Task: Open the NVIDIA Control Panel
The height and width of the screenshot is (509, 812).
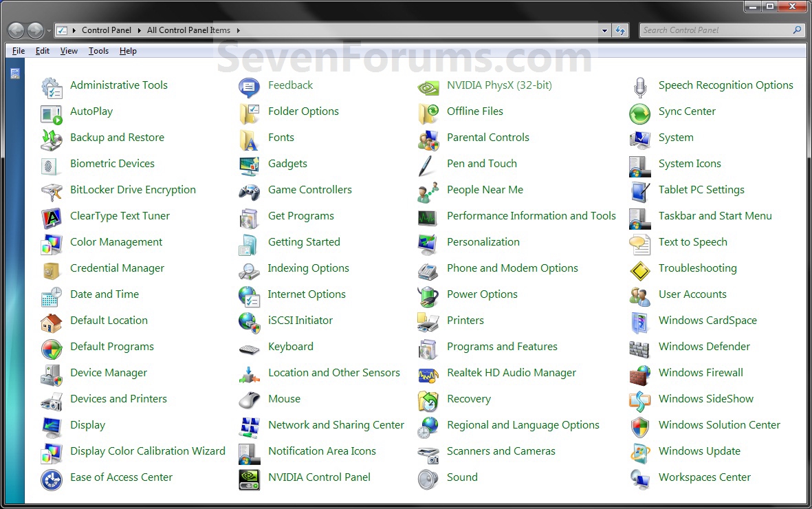Action: (318, 477)
